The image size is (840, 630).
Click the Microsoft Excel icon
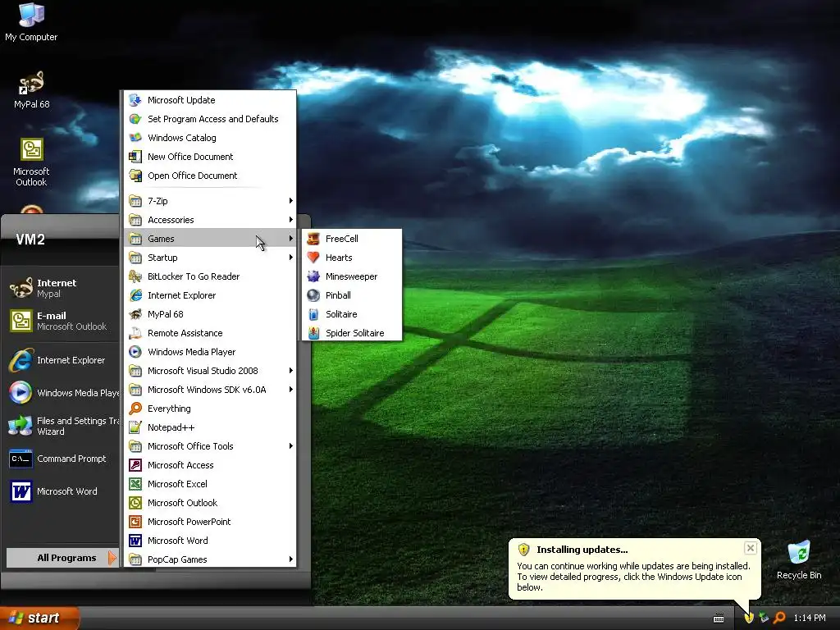tap(135, 484)
